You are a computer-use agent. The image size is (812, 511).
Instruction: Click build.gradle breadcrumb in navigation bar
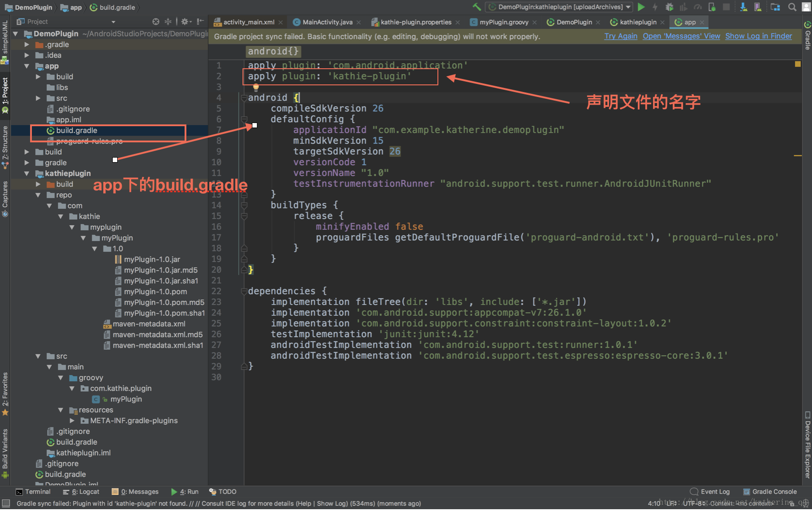point(112,7)
